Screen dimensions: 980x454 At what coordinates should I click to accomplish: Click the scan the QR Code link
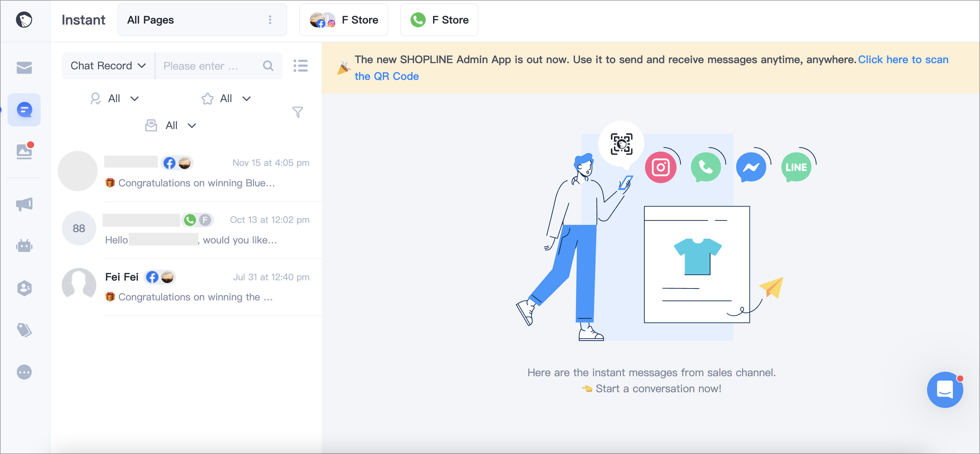[387, 76]
